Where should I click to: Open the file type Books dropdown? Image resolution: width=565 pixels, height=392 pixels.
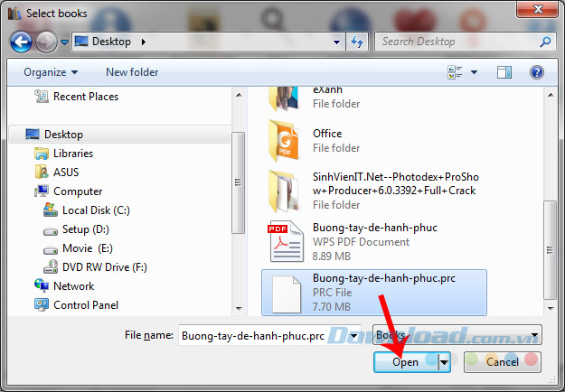click(456, 335)
